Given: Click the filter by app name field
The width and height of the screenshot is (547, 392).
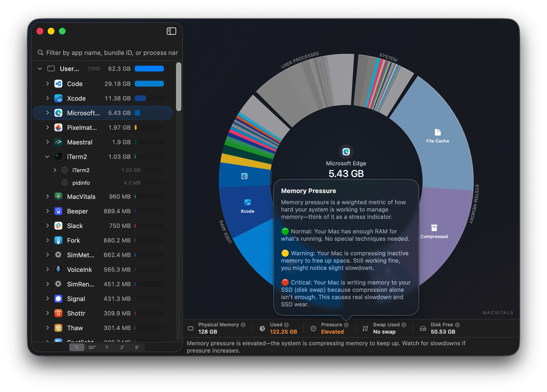Looking at the screenshot, I should tap(112, 53).
